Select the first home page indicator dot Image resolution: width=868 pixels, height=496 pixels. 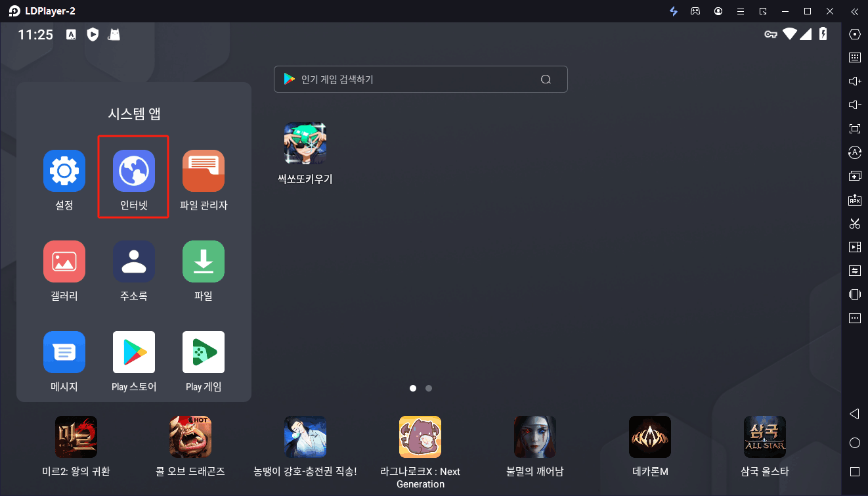[413, 388]
